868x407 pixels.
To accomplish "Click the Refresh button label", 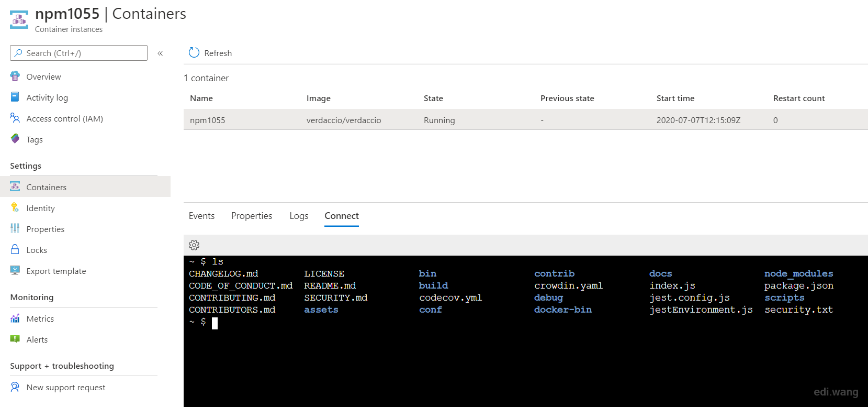I will pos(218,53).
